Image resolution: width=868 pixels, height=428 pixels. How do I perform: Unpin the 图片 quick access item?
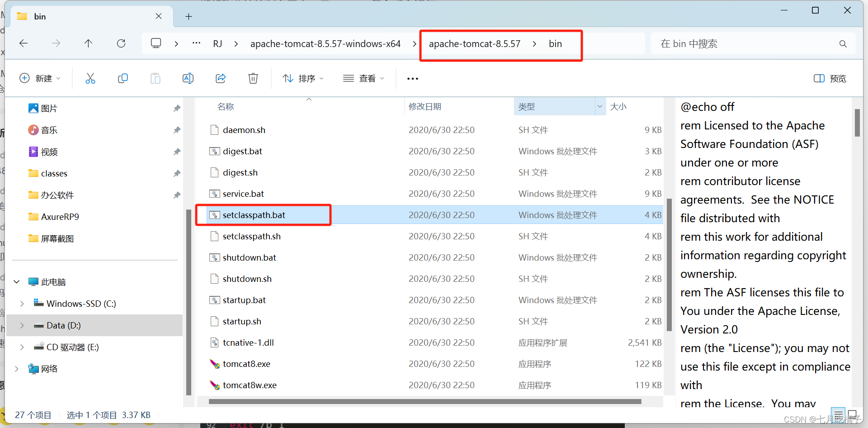pos(177,109)
